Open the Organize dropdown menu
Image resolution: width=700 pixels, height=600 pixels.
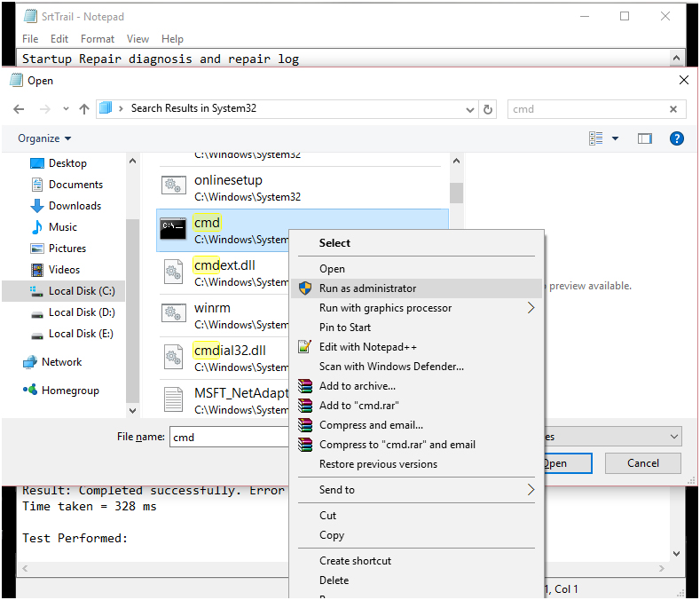pyautogui.click(x=44, y=138)
